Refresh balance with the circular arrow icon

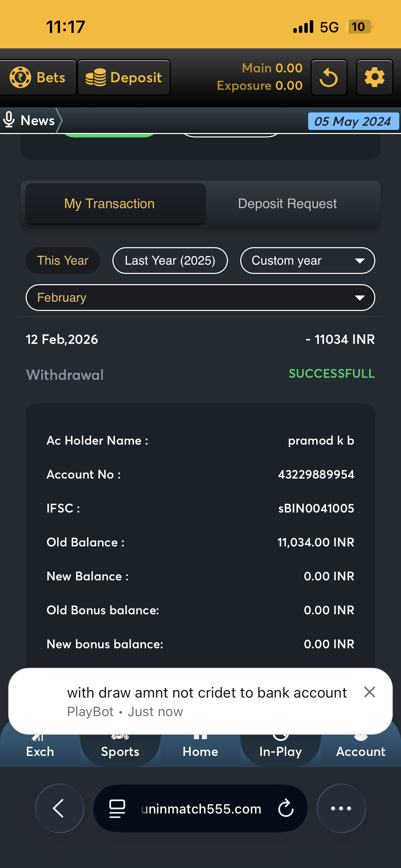[x=329, y=77]
